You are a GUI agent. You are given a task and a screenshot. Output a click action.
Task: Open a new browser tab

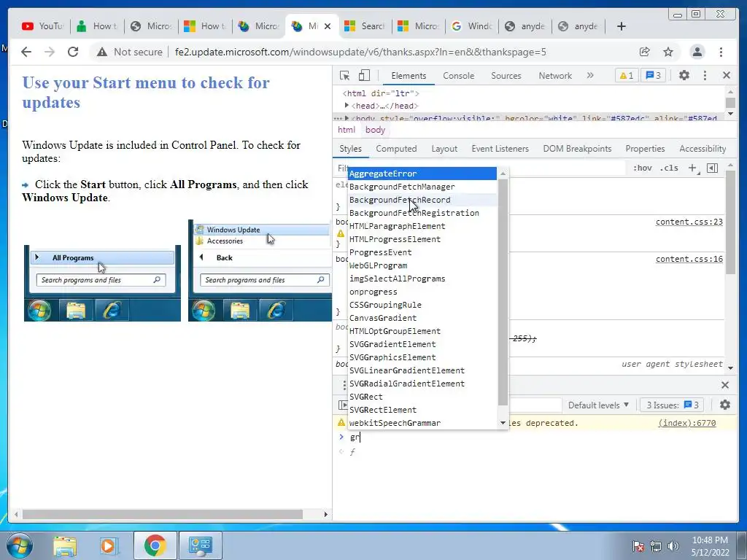click(622, 26)
